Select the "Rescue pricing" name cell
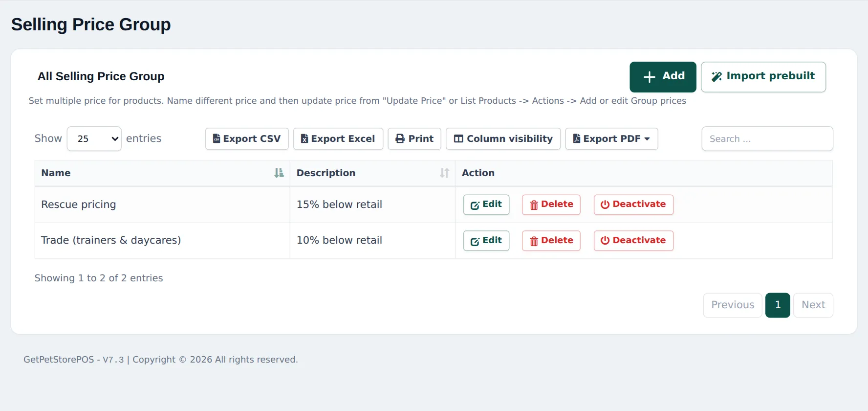 [162, 205]
